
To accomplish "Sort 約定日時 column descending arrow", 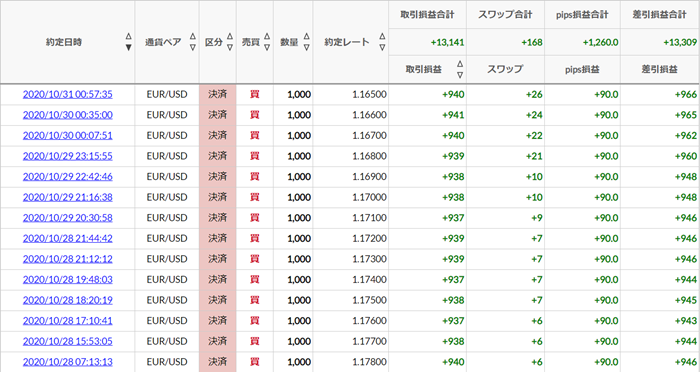I will point(129,47).
